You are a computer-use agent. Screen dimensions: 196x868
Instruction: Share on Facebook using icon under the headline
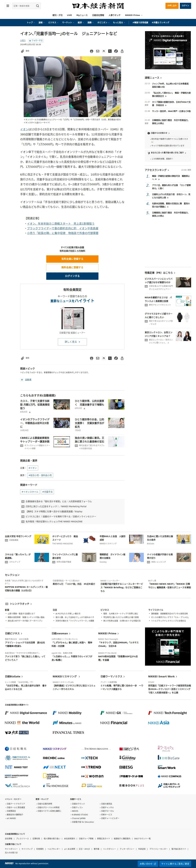pyautogui.click(x=116, y=51)
